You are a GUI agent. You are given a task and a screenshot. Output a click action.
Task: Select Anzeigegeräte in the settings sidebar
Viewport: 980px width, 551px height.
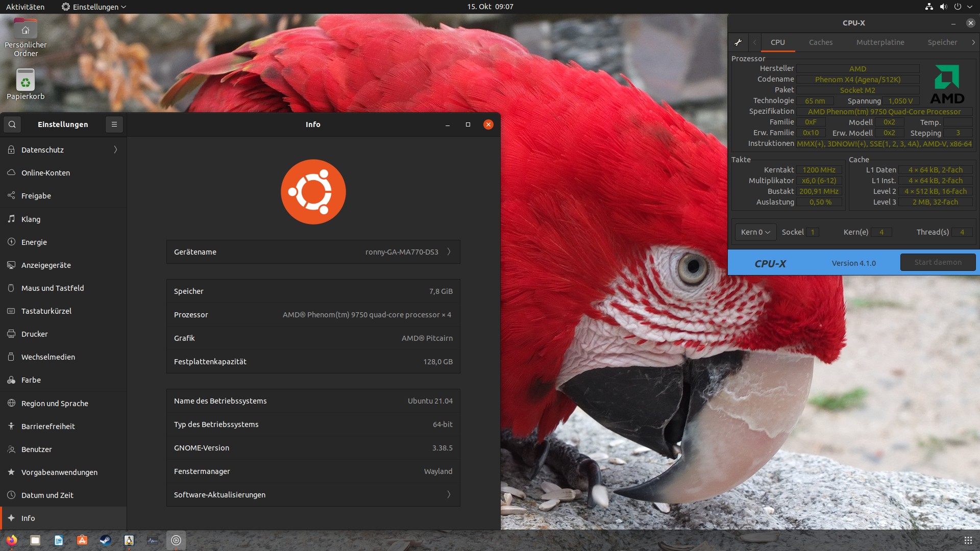click(46, 265)
